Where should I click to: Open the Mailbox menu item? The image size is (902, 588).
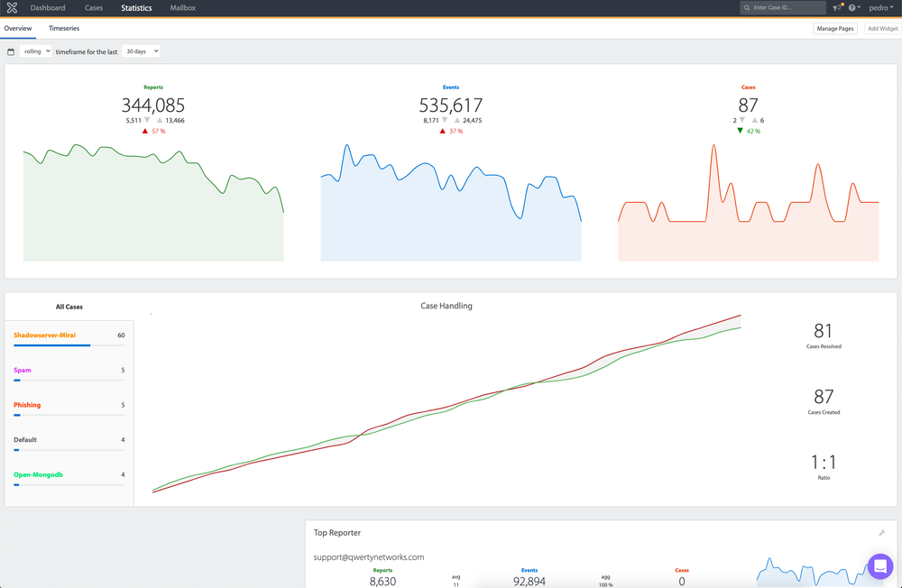click(x=183, y=8)
